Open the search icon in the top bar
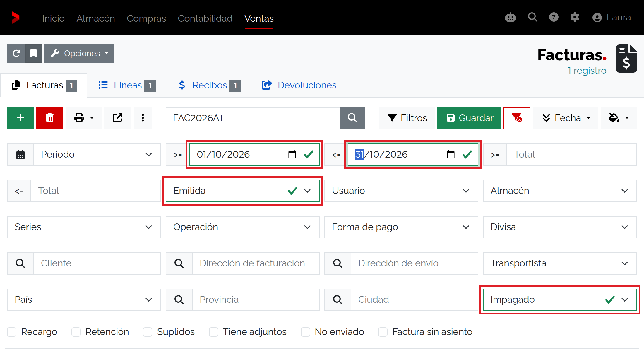Viewport: 644px width, 356px height. [x=532, y=17]
